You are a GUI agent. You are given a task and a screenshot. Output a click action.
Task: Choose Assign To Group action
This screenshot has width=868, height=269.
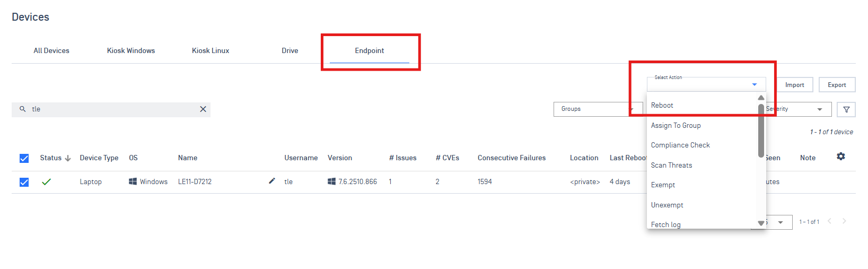702,126
